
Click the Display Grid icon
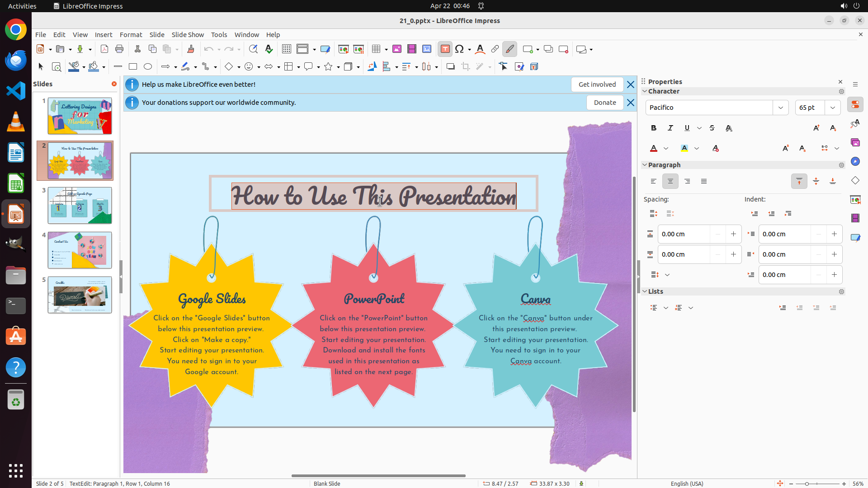[x=287, y=49]
